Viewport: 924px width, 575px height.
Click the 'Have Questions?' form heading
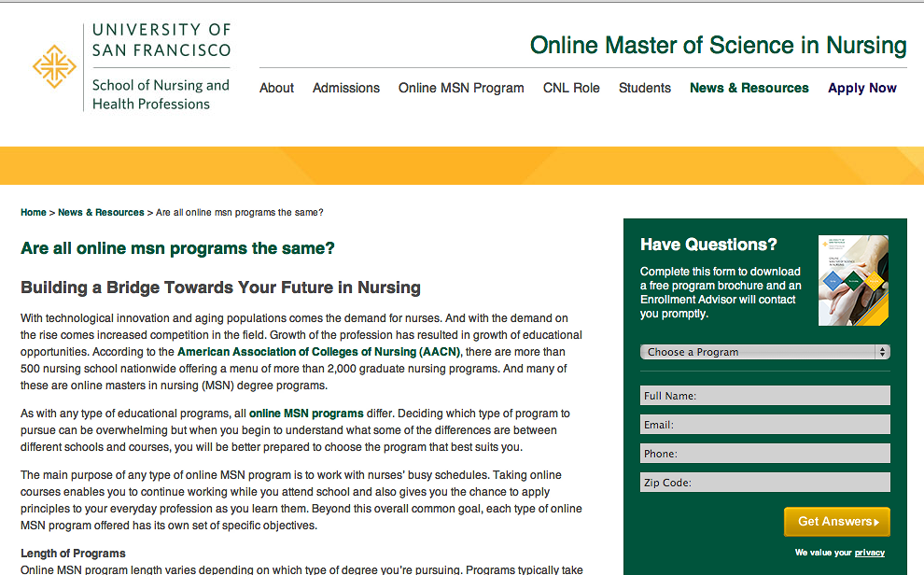[708, 245]
